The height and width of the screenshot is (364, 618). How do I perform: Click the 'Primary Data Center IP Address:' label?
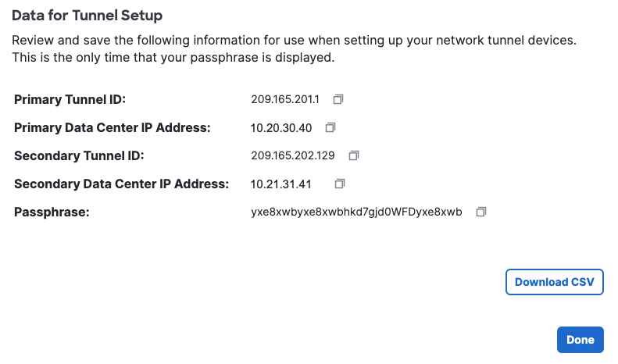click(x=113, y=127)
